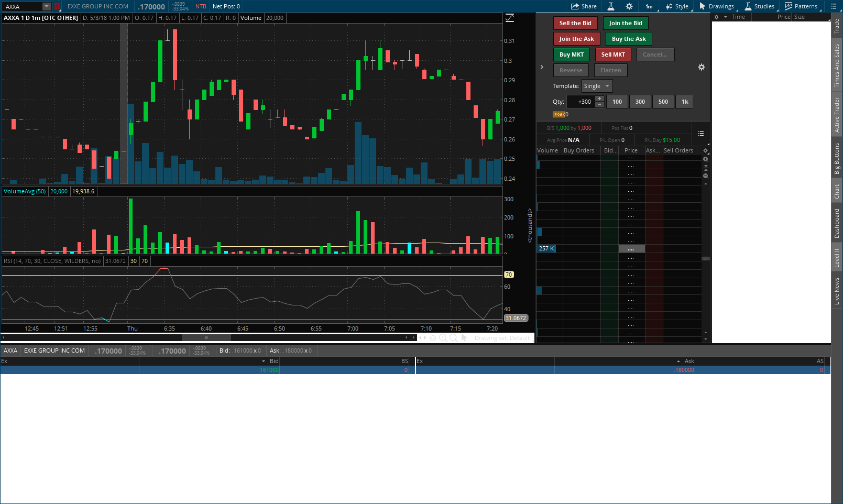
Task: Change the 1m timeframe selector
Action: coord(649,6)
